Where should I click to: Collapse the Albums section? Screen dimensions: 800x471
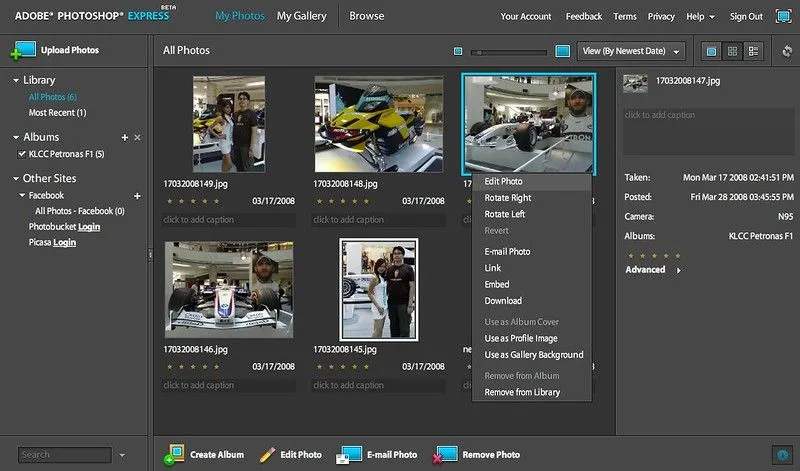tap(16, 137)
